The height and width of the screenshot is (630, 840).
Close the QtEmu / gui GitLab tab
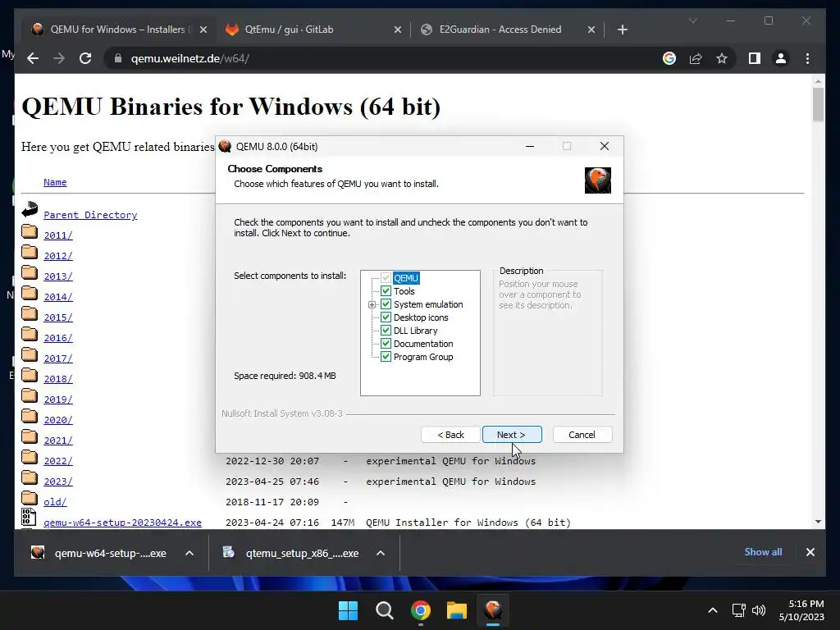(x=398, y=30)
